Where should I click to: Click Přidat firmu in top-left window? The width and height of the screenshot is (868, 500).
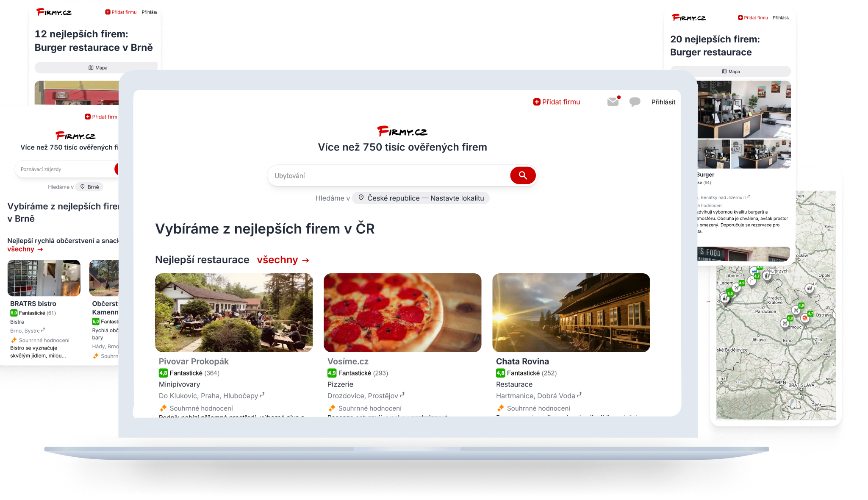pyautogui.click(x=121, y=12)
